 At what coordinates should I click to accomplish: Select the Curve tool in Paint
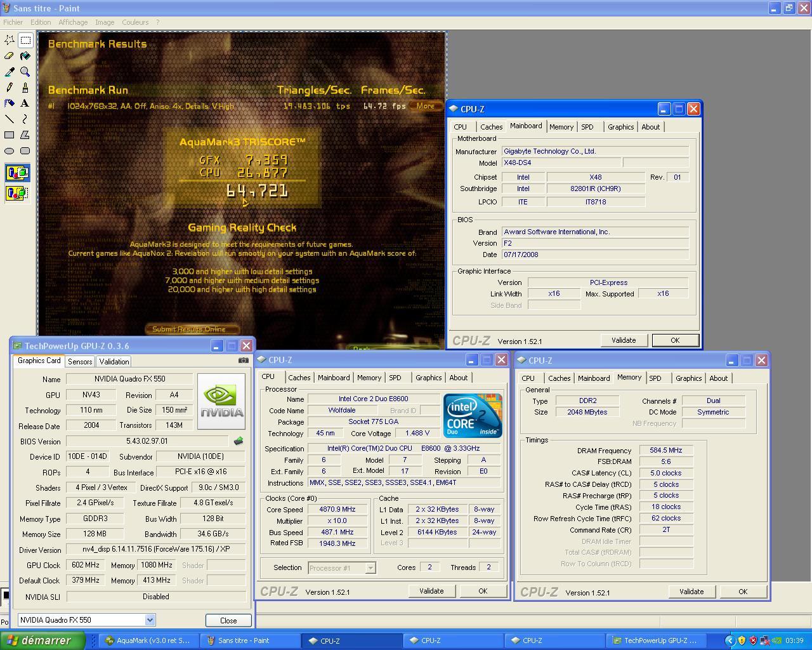click(x=25, y=119)
